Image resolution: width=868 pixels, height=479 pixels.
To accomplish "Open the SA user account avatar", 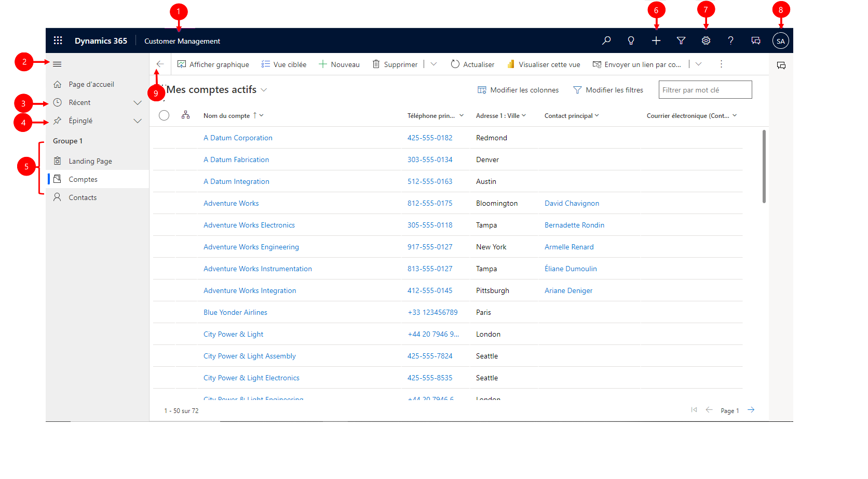I will (x=781, y=41).
